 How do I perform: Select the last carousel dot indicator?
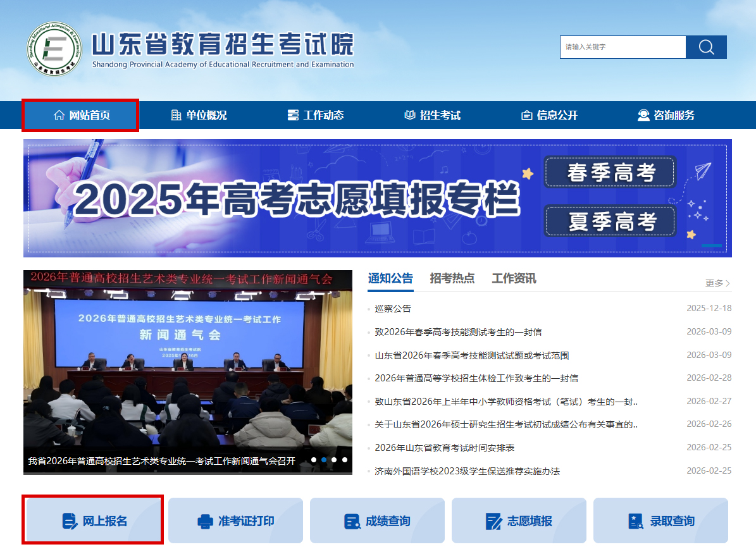(x=345, y=460)
